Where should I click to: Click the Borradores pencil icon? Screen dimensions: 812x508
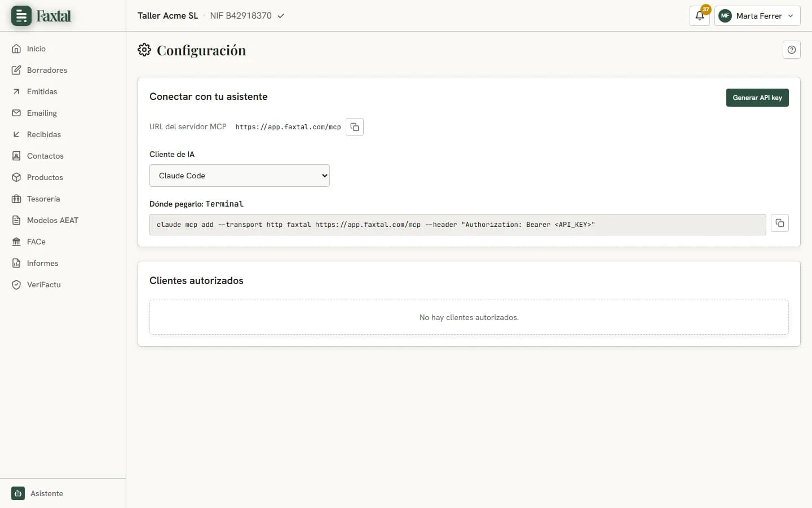[16, 70]
